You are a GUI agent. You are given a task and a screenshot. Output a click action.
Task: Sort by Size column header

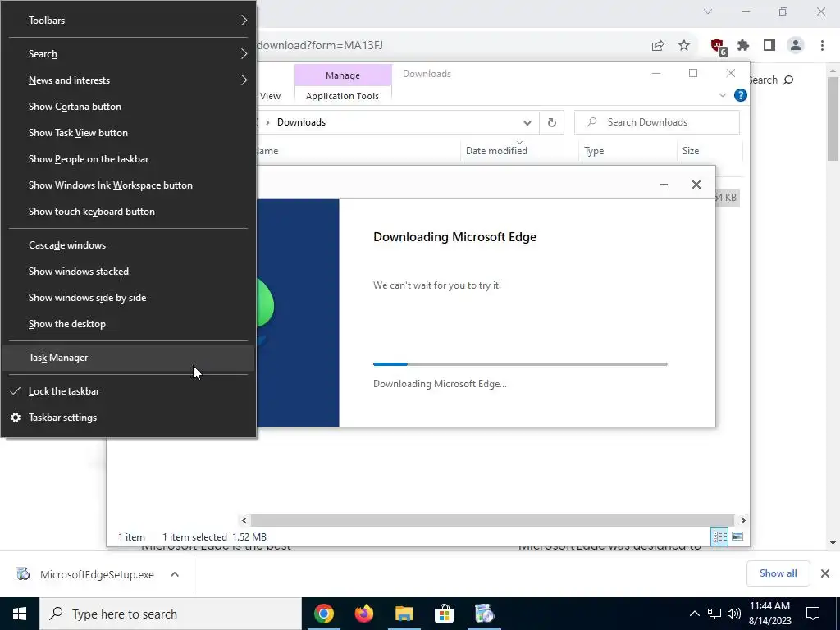pos(710,151)
